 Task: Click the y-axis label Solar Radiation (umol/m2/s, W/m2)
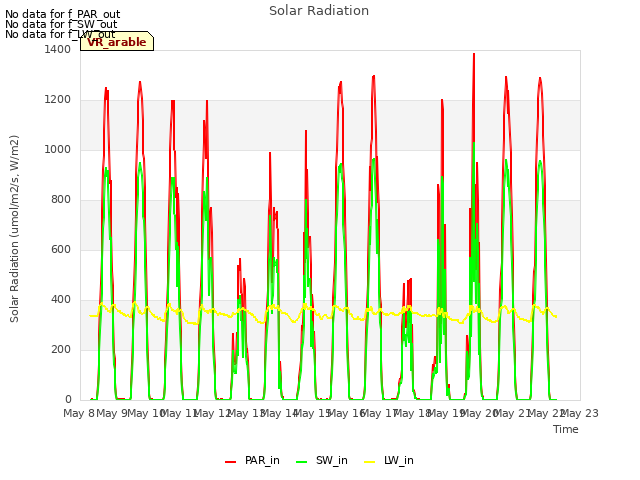click(x=14, y=229)
